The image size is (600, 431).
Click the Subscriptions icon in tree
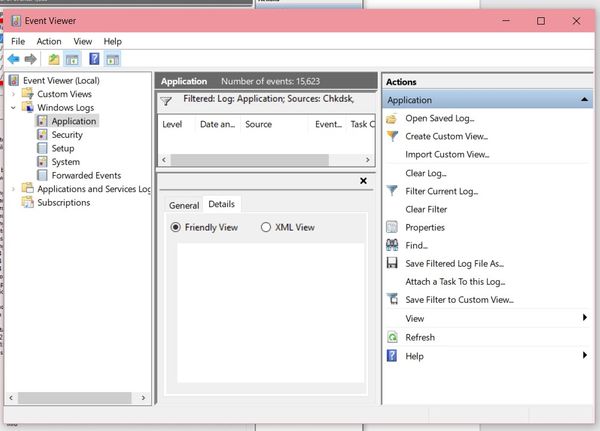pos(28,202)
